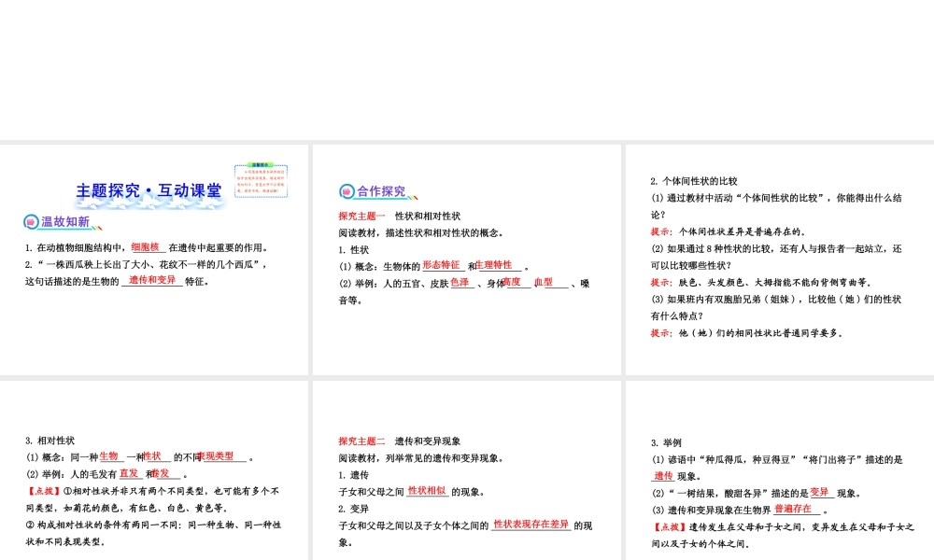Click the 温故知新 section heading
Viewport: 934px width, 560px height.
point(65,222)
